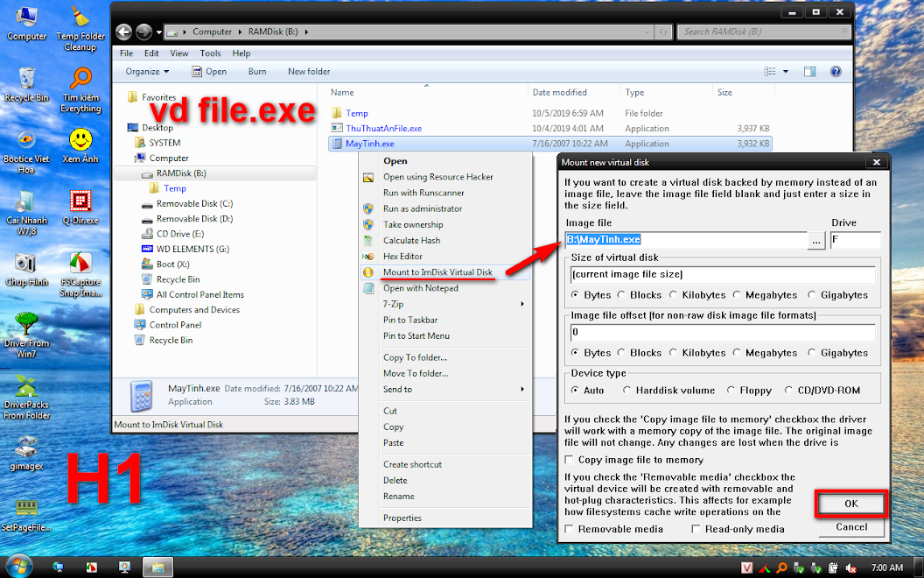Open the Organize dropdown
The width and height of the screenshot is (924, 578).
(x=147, y=71)
